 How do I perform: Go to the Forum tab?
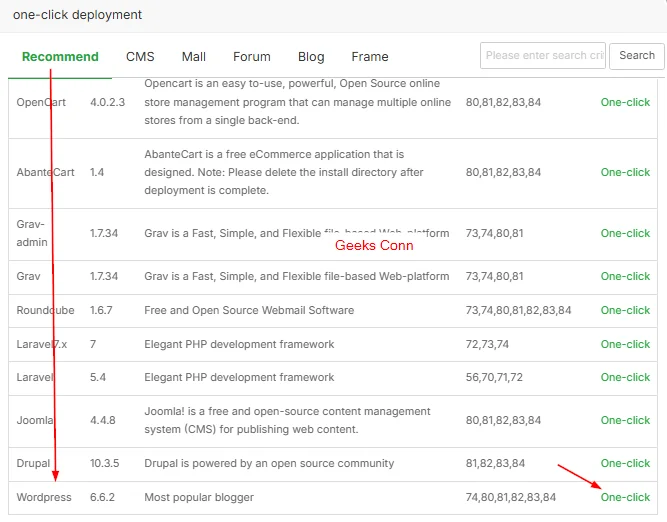[x=252, y=57]
